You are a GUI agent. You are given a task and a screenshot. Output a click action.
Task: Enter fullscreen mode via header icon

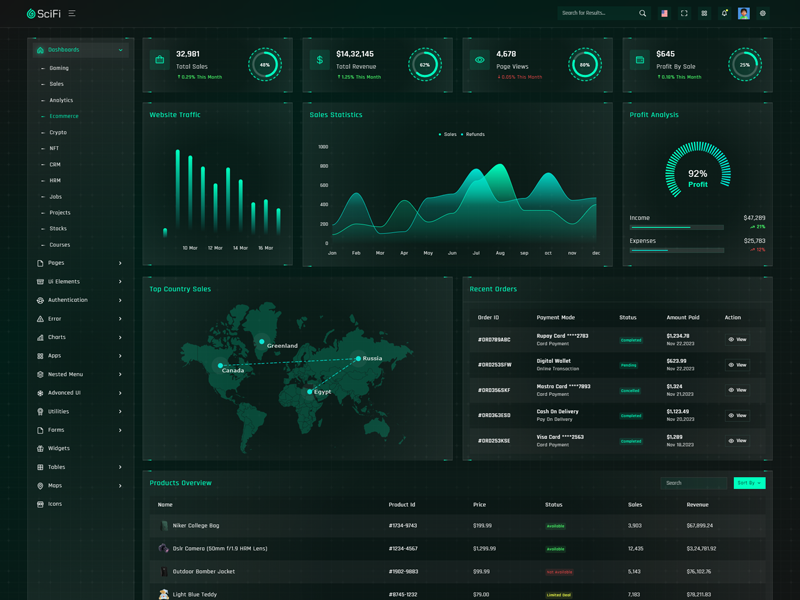(x=684, y=14)
